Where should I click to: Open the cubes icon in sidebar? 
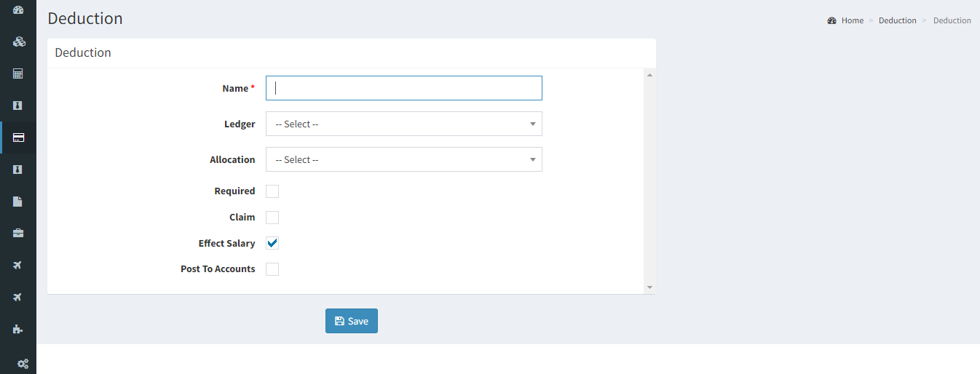point(19,41)
